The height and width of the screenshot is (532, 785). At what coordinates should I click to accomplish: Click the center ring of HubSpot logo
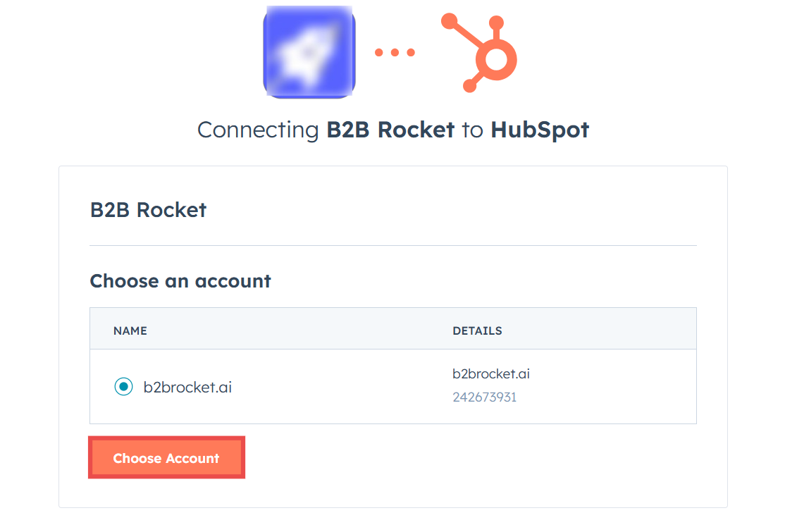[495, 61]
